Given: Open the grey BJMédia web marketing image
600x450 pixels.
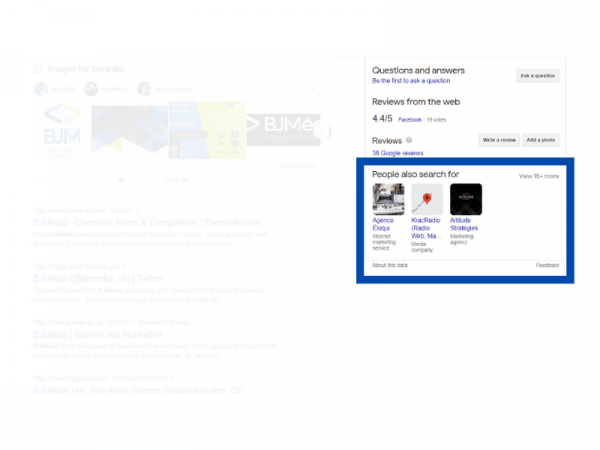Looking at the screenshot, I should click(283, 130).
